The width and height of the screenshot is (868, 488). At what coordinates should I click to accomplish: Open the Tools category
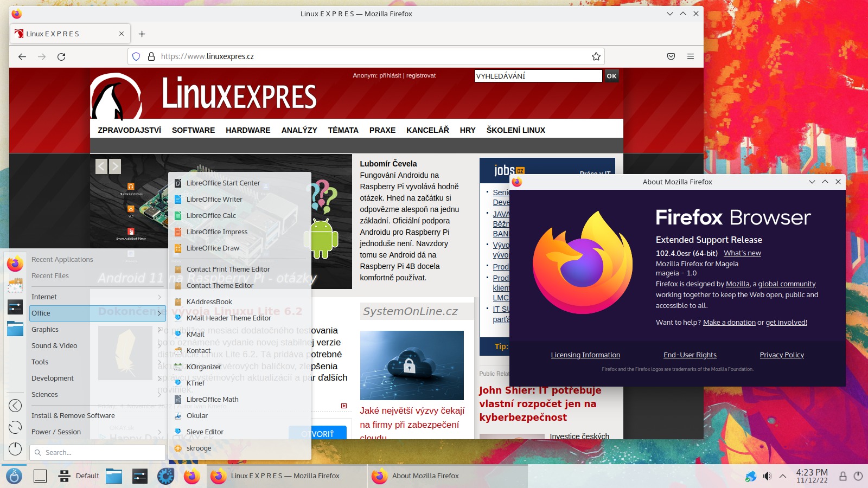tap(97, 362)
